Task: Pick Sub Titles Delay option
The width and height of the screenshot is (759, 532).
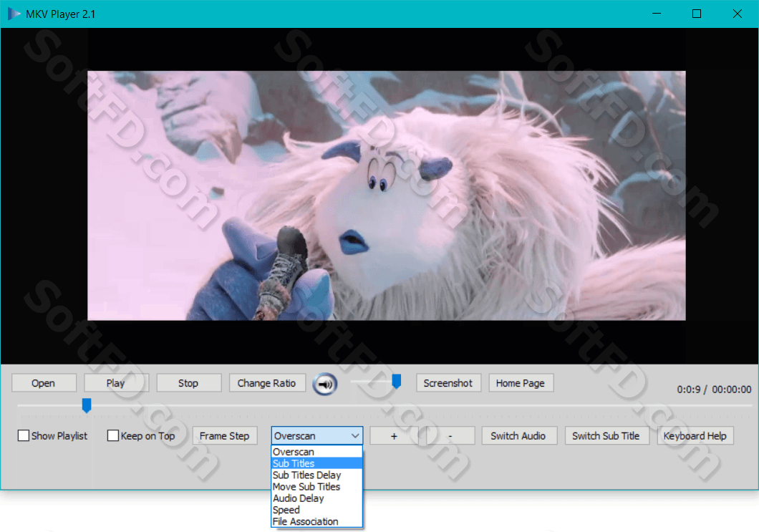Action: pyautogui.click(x=316, y=475)
